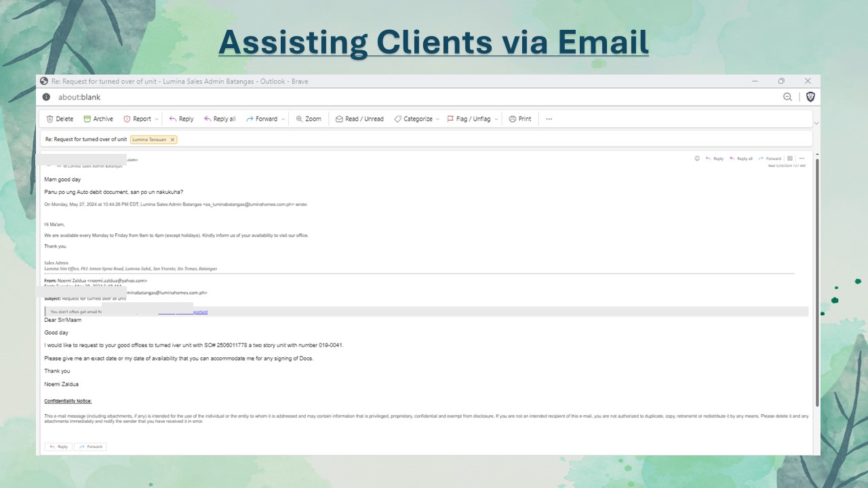The height and width of the screenshot is (488, 868).
Task: Click the "We are available every Monday to Friday" sentence
Action: [x=176, y=235]
